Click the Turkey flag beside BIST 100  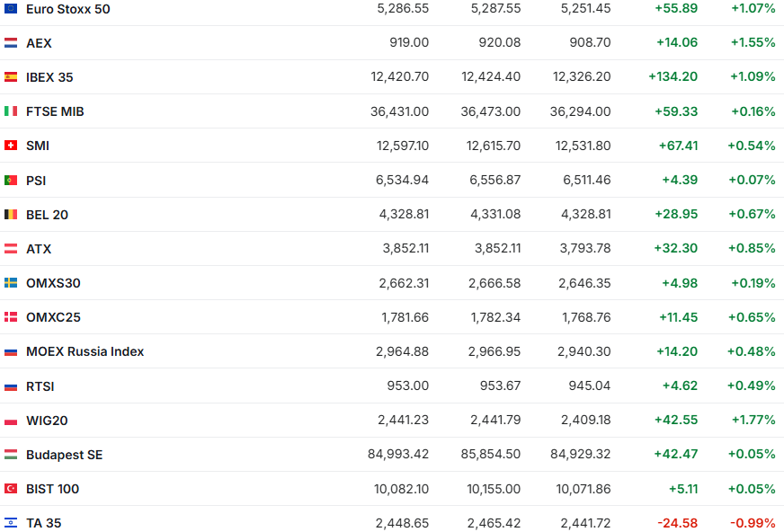click(x=11, y=489)
